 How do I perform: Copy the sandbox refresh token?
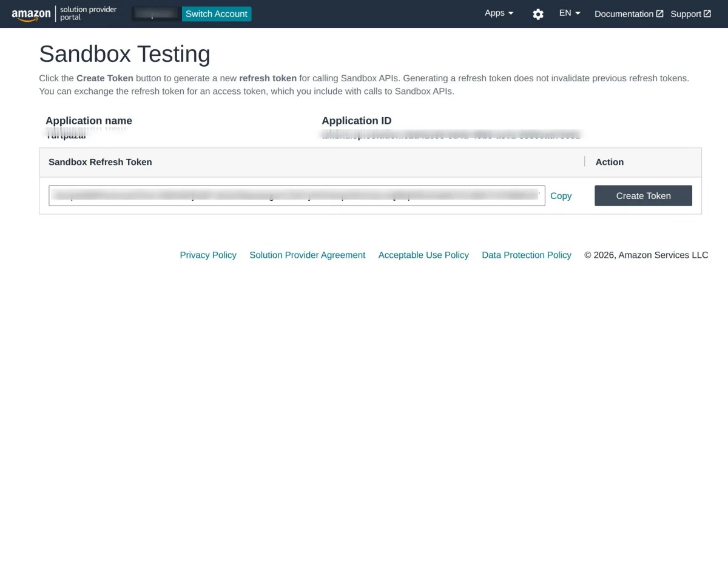(561, 195)
